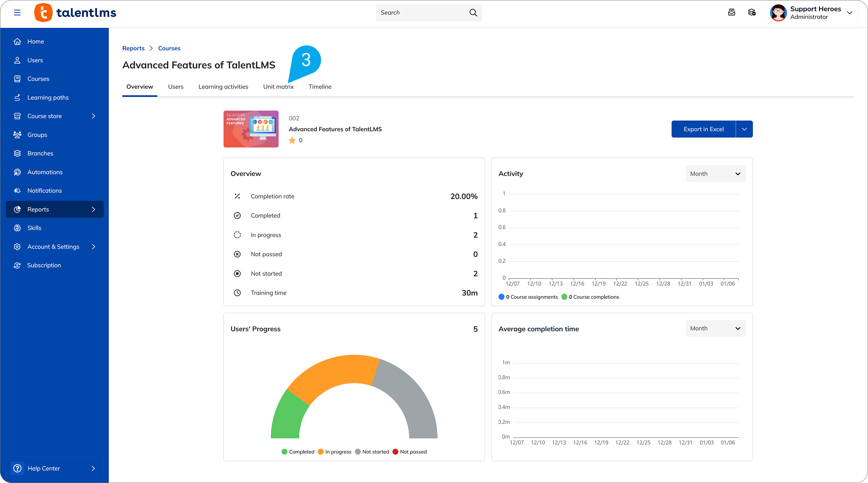Open the Help Center question mark icon
868x483 pixels.
pos(17,468)
